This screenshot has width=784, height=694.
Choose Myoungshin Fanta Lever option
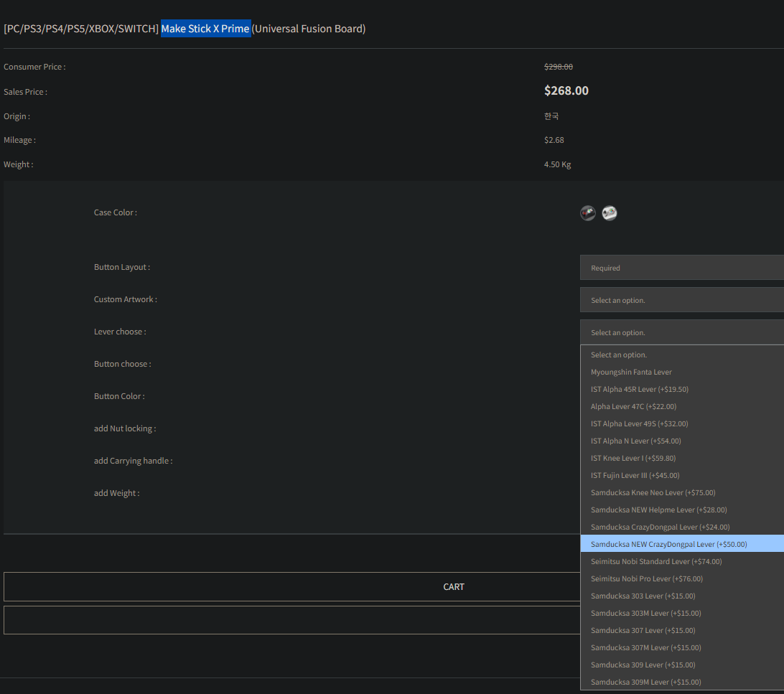pyautogui.click(x=631, y=372)
